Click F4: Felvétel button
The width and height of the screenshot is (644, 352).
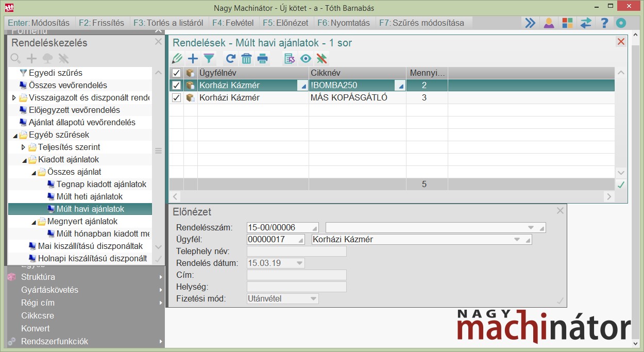233,23
